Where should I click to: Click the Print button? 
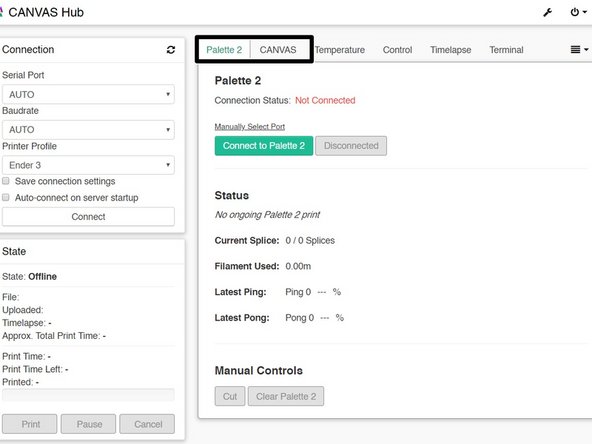30,424
